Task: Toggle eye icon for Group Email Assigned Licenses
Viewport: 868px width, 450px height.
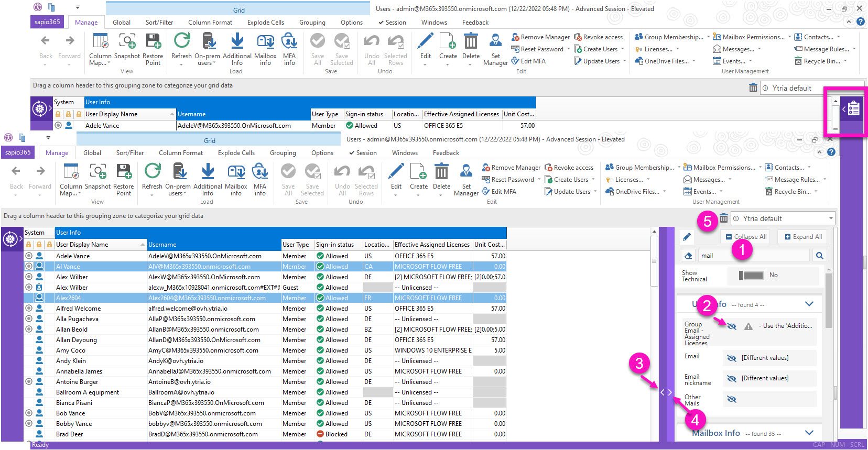Action: coord(732,326)
